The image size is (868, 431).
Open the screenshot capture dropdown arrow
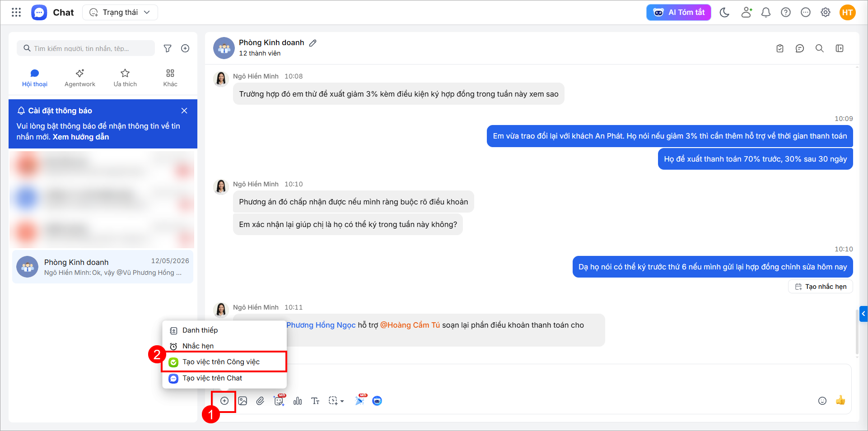click(342, 401)
